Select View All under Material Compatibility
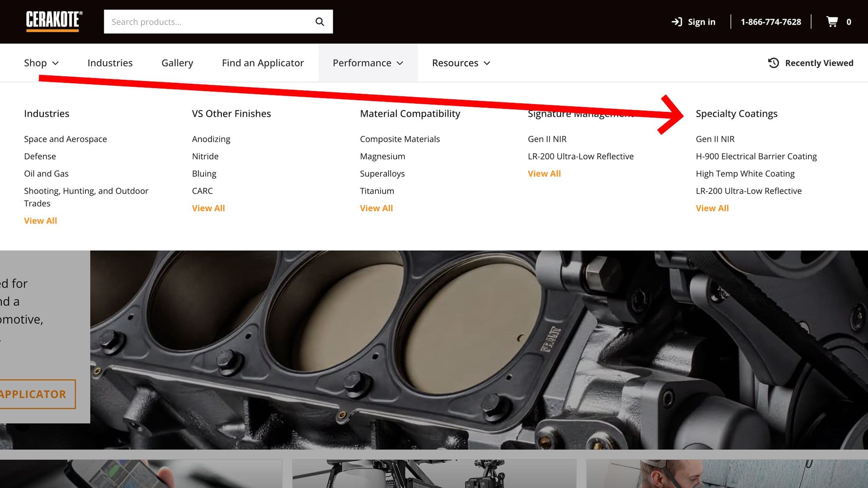 click(376, 208)
